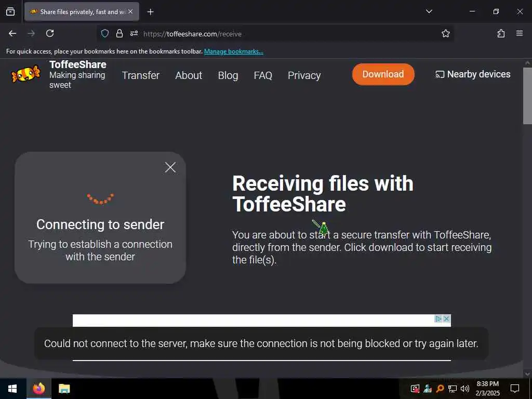
Task: Bookmark this page with the star icon
Action: point(445,33)
